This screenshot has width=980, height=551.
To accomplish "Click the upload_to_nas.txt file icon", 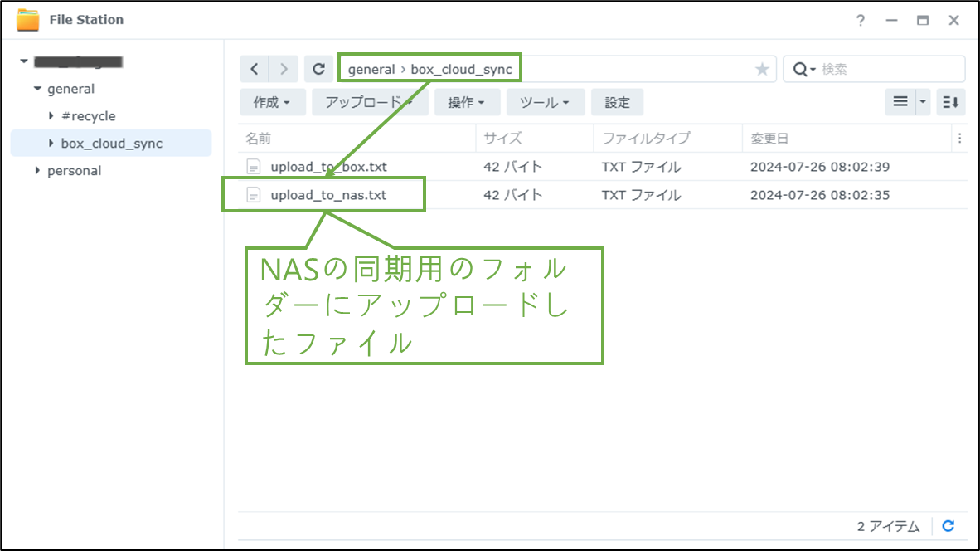I will tap(253, 194).
